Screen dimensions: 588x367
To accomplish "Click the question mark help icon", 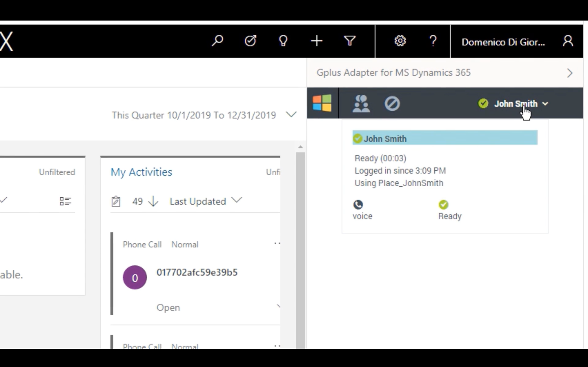I will (433, 41).
